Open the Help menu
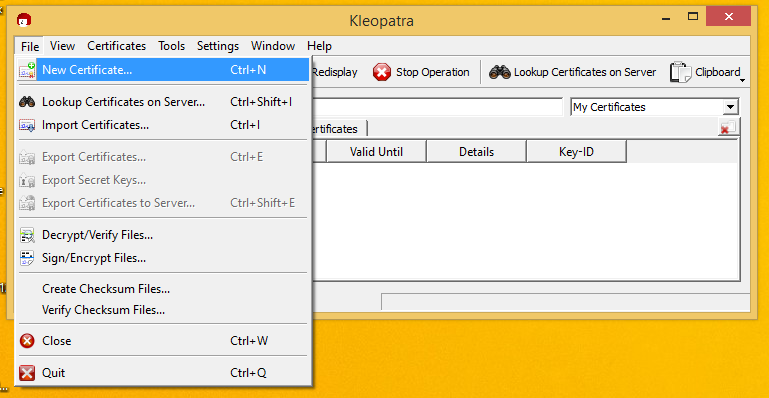The height and width of the screenshot is (398, 769). [x=319, y=46]
